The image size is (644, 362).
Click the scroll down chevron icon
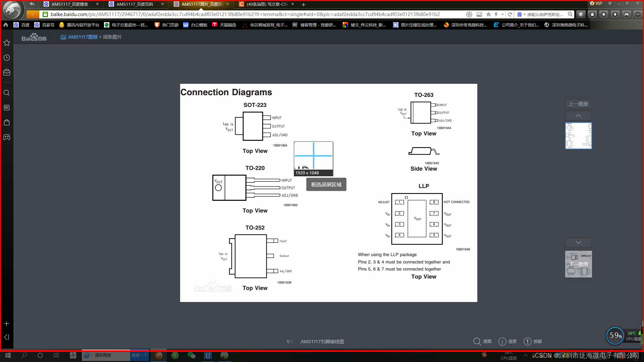coord(579,242)
